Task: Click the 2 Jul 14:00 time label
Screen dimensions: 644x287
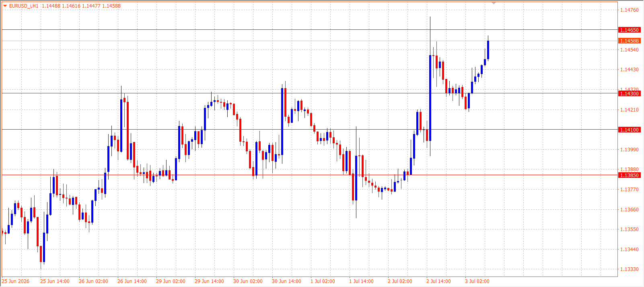Action: tap(438, 281)
